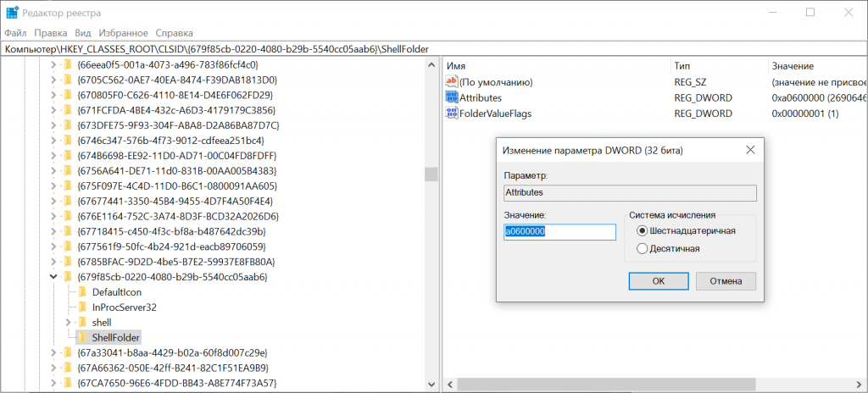Click the DefaultIcon folder icon
Screen dimensions: 868x393
[82, 291]
